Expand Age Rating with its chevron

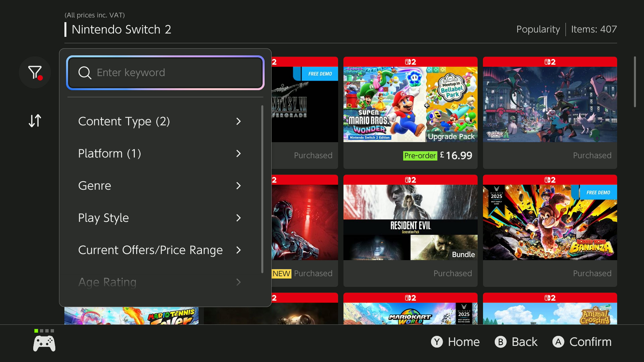click(238, 282)
